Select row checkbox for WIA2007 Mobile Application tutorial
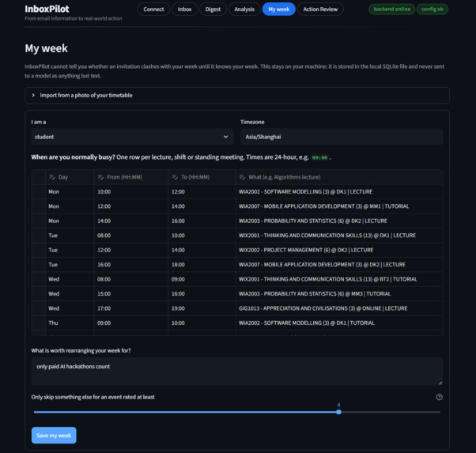This screenshot has height=453, width=476. (x=39, y=206)
